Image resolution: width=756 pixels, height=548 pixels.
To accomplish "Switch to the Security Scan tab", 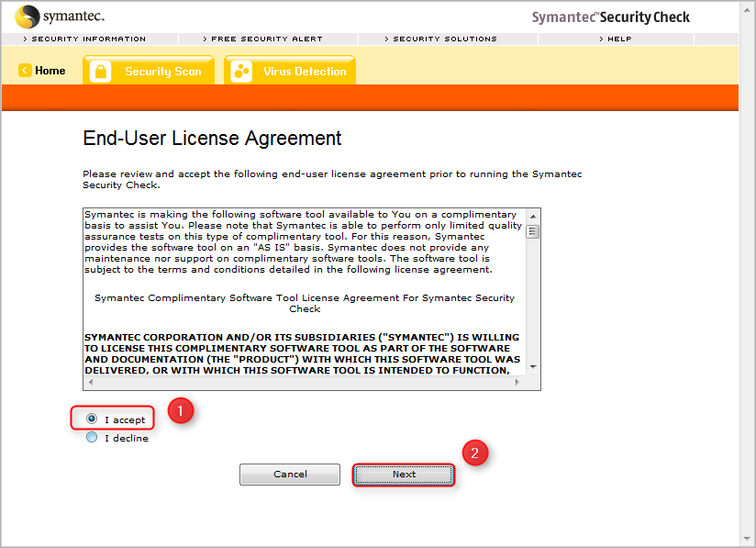I will click(150, 70).
